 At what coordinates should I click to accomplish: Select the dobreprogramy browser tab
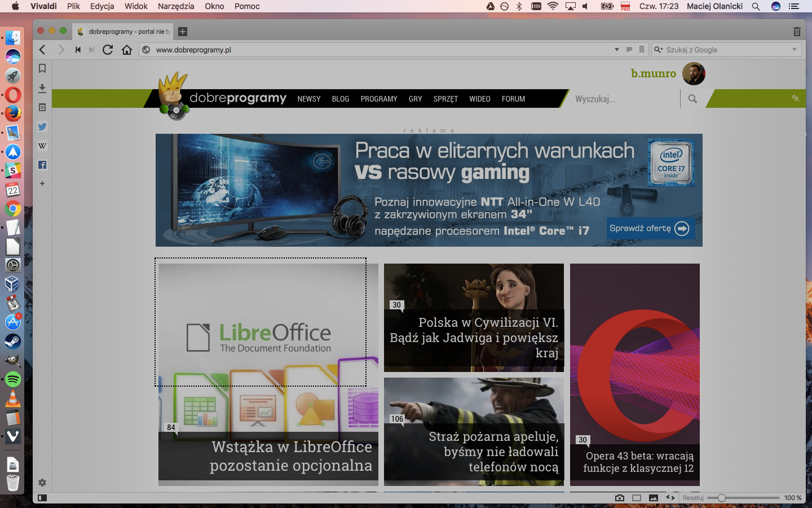(124, 32)
